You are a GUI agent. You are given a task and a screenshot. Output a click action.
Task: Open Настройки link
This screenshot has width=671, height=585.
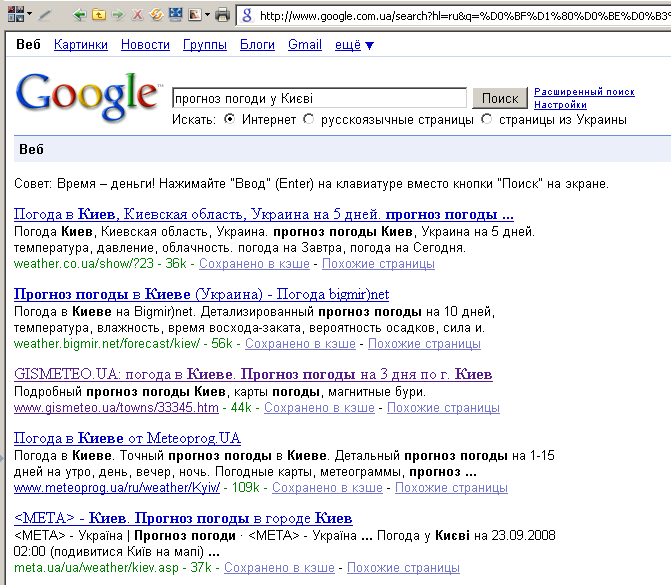coord(560,105)
